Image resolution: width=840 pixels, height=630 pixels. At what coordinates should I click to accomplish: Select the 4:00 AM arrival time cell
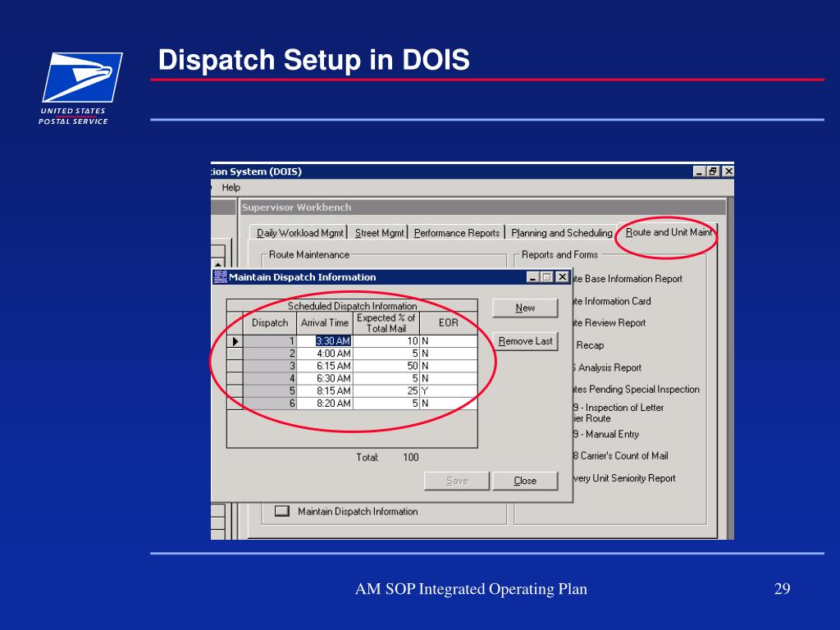point(325,354)
